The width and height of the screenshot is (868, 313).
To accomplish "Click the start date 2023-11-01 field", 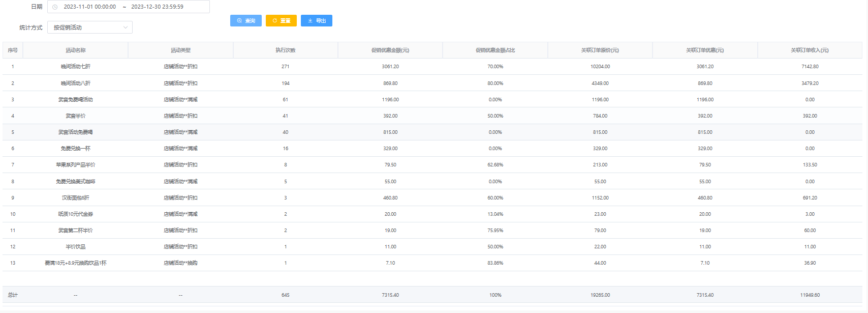I will point(89,7).
